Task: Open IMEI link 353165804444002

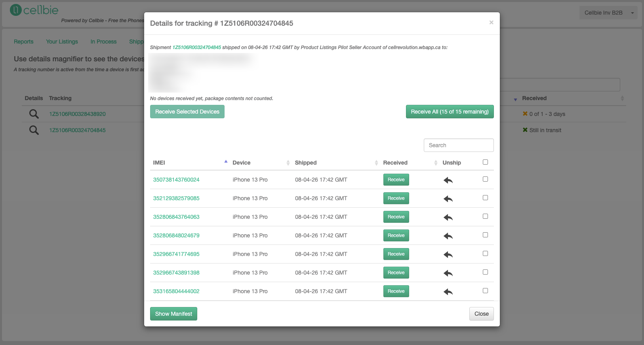Action: tap(176, 291)
